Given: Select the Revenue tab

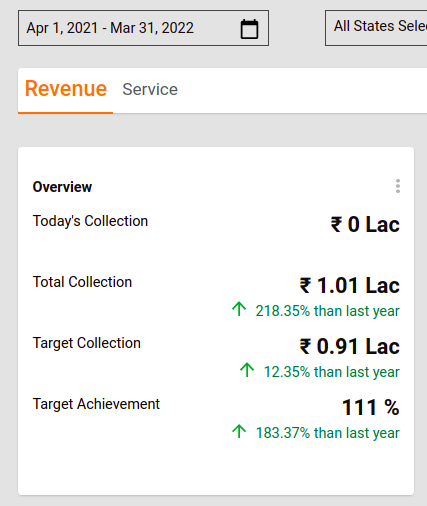Looking at the screenshot, I should click(66, 89).
